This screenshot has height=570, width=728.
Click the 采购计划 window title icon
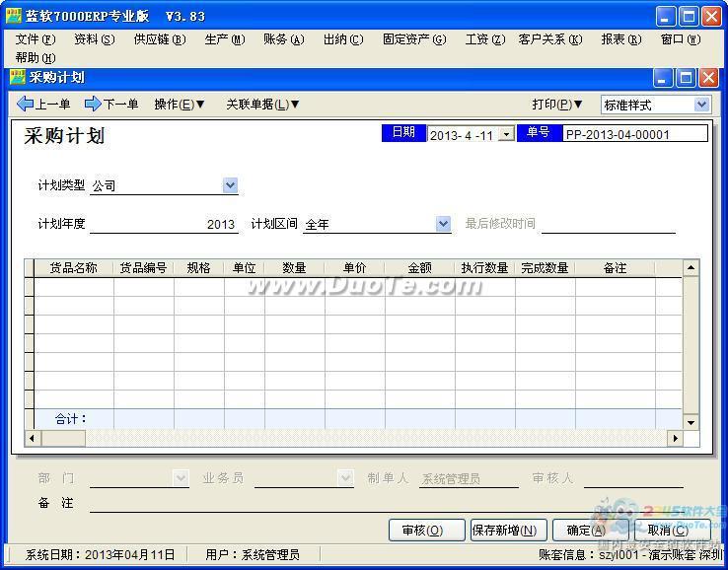(x=17, y=78)
